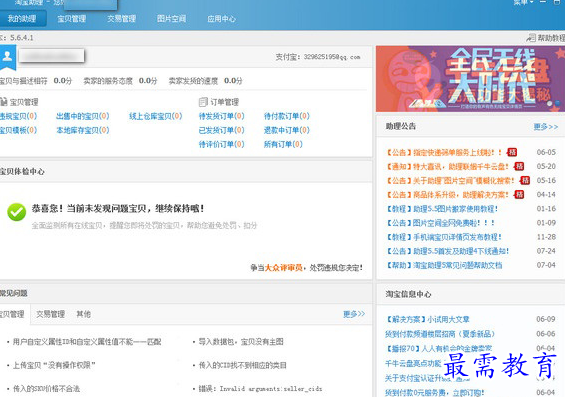
Task: Click 更多>> in 助理公告 panel
Action: pyautogui.click(x=546, y=126)
